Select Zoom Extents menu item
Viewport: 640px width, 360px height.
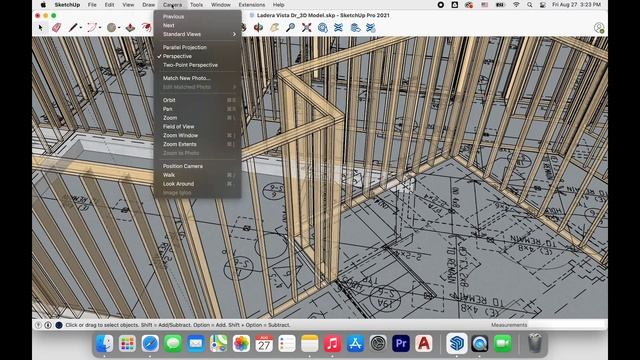(198, 144)
